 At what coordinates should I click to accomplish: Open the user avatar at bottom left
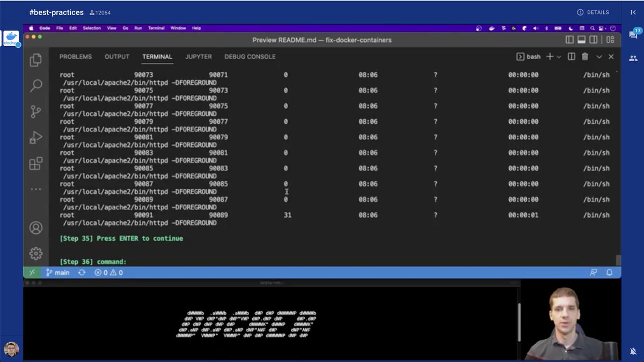[x=11, y=349]
